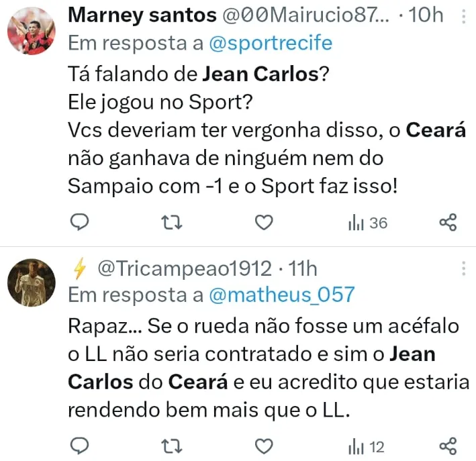This screenshot has width=476, height=461.
Task: Reply to Tricampeao1912's tweet
Action: click(x=80, y=446)
